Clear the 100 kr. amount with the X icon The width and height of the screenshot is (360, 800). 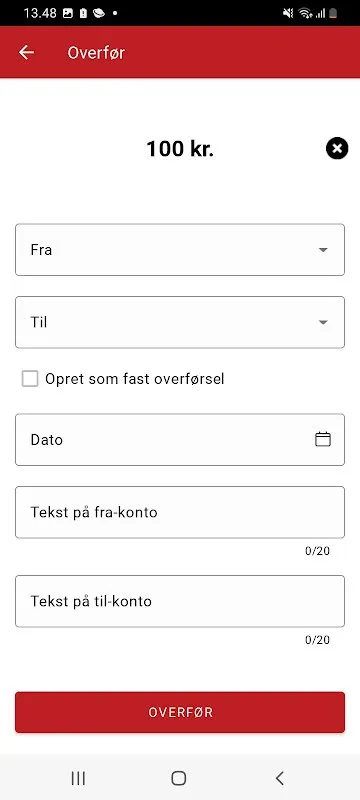coord(337,148)
